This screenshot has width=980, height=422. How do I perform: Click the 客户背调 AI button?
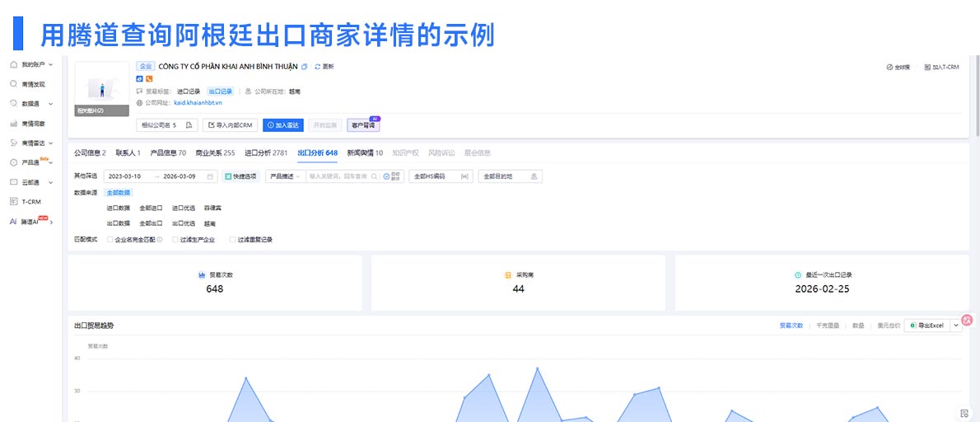363,125
